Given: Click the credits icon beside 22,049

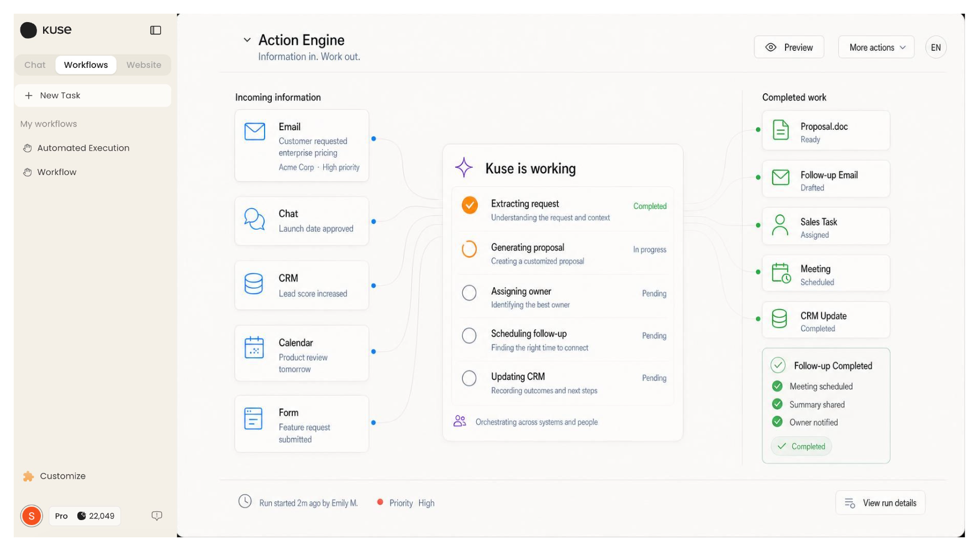Looking at the screenshot, I should (82, 516).
